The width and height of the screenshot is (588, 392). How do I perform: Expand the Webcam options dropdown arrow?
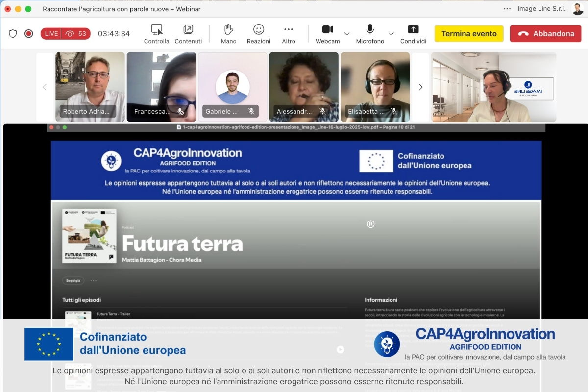[x=347, y=34]
